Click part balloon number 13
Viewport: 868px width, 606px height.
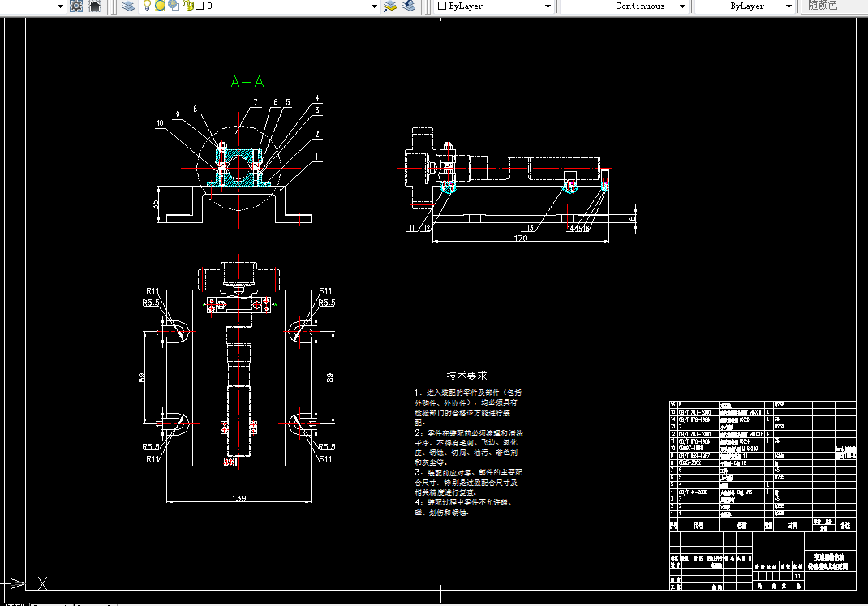531,228
